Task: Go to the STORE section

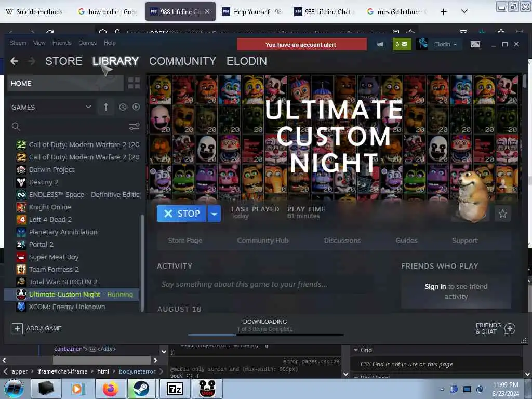Action: (64, 61)
